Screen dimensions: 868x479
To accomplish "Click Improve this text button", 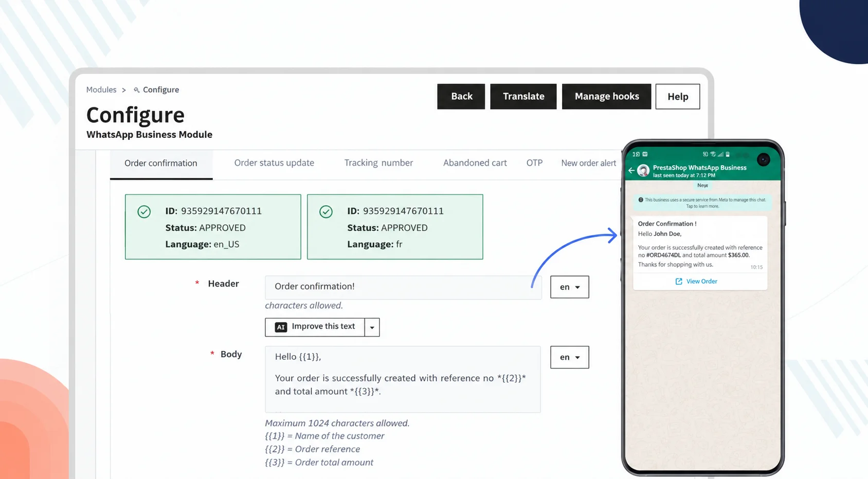I will click(x=315, y=327).
